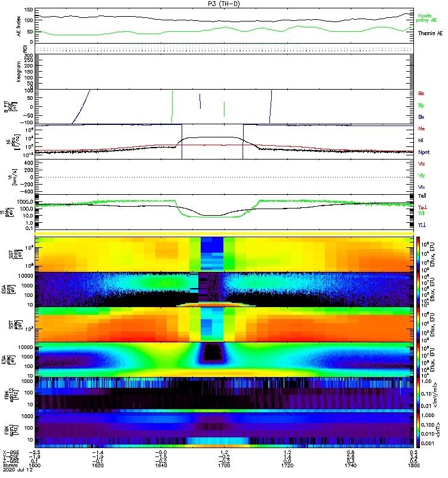
Task: Click the '300' tick on Keogram axis
Action: click(x=29, y=56)
